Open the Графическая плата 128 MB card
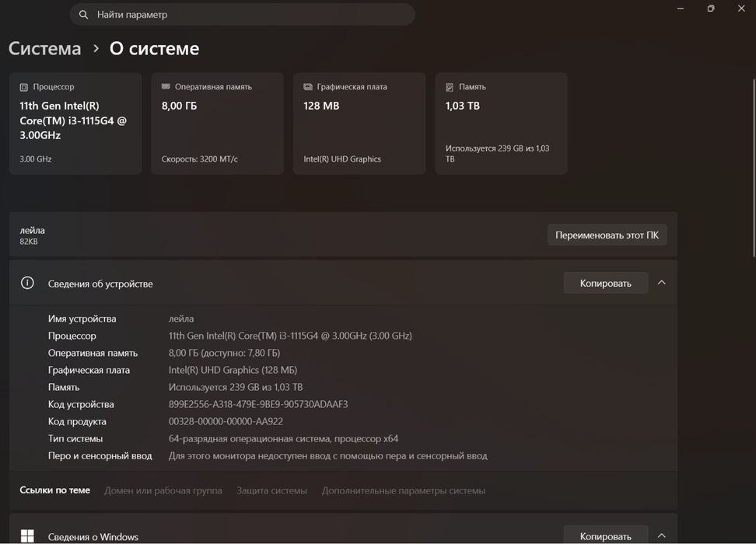This screenshot has width=756, height=544. 359,124
